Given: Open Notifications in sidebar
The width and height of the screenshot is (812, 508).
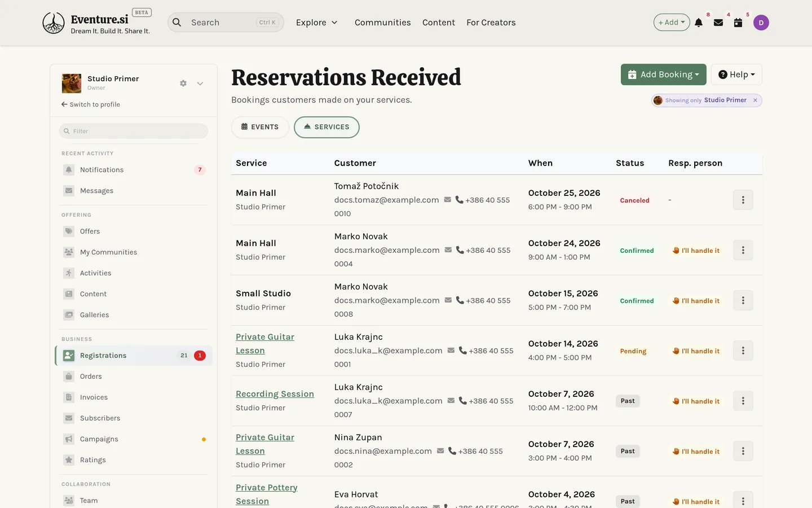Looking at the screenshot, I should click(134, 170).
